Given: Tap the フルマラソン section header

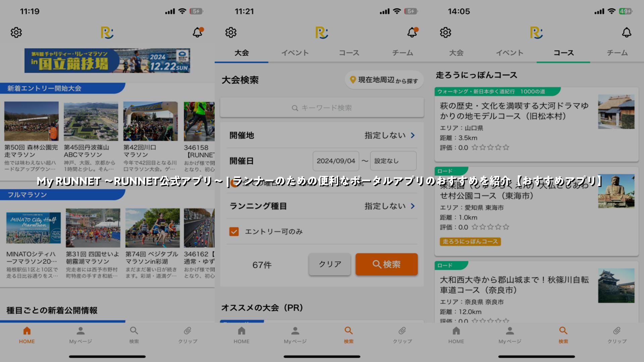Looking at the screenshot, I should (x=62, y=195).
